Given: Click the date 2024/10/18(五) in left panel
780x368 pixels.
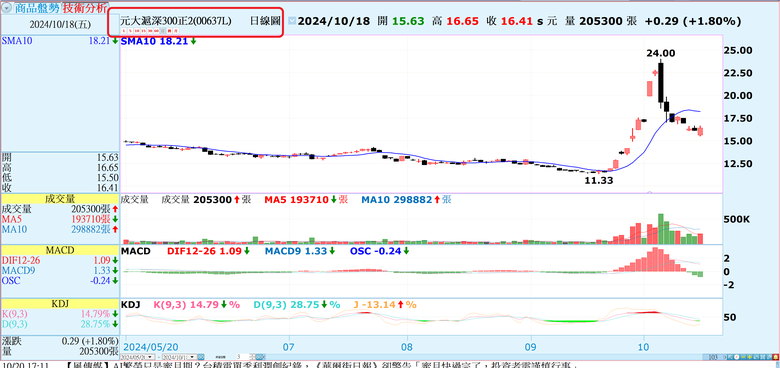Looking at the screenshot, I should coord(60,24).
